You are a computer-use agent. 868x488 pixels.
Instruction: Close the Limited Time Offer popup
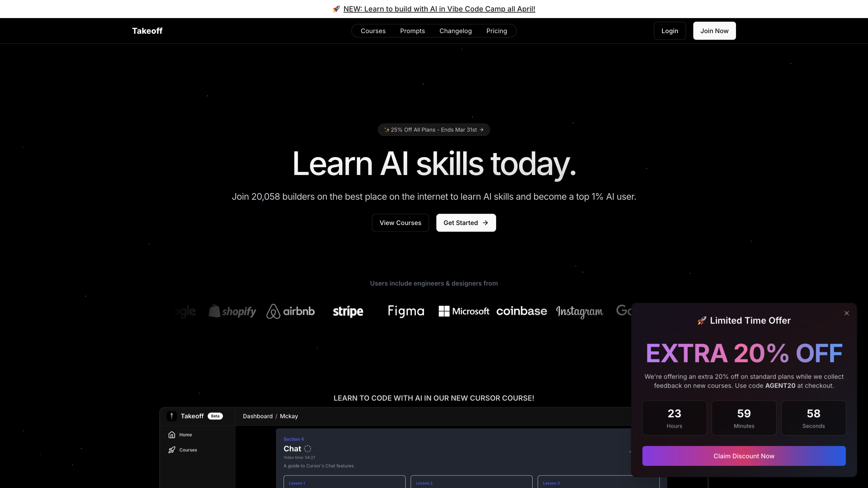846,313
